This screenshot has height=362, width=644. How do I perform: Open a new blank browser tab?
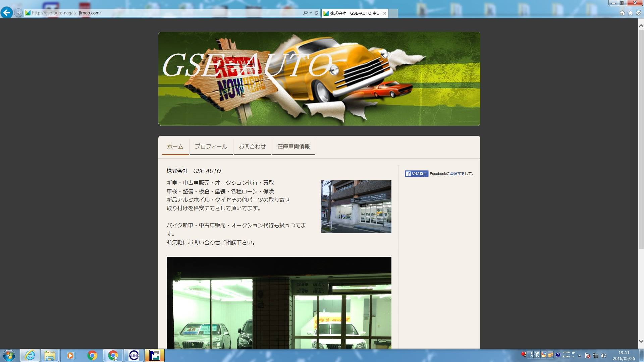393,13
